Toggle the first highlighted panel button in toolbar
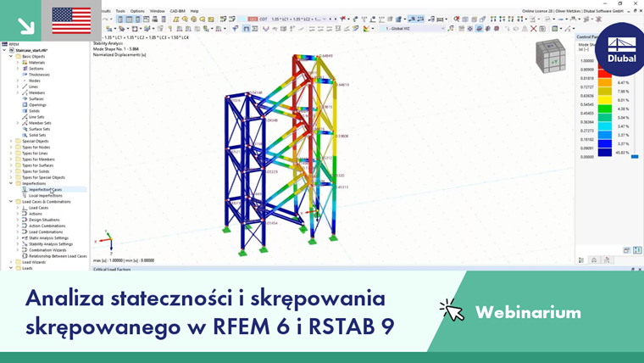Screen dimensions: 644x363 click(x=120, y=19)
